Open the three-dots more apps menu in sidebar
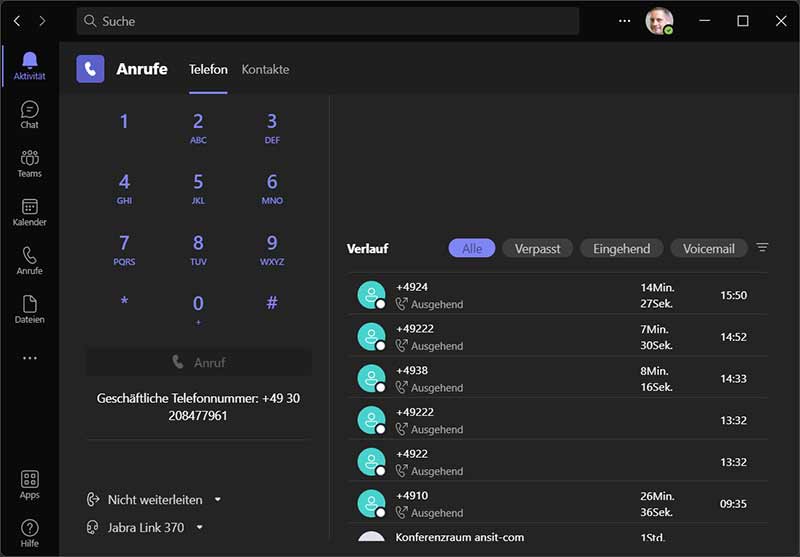 pos(29,358)
